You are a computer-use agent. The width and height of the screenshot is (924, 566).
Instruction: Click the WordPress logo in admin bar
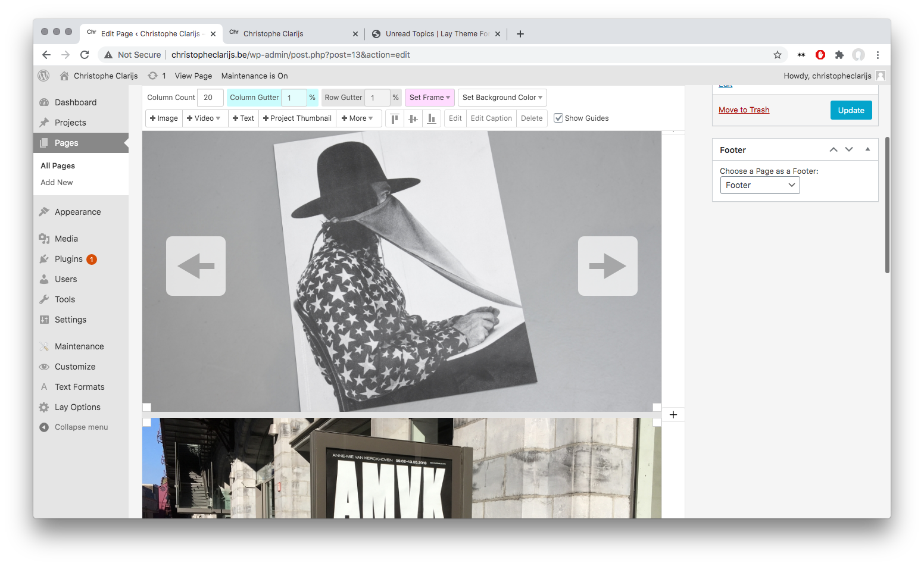(43, 76)
